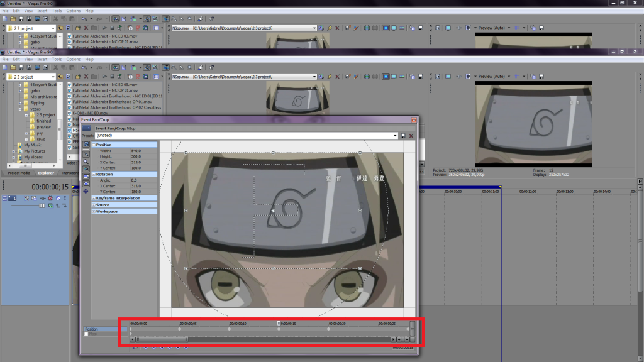Switch to the Explorer tab
The height and width of the screenshot is (362, 644).
click(46, 173)
